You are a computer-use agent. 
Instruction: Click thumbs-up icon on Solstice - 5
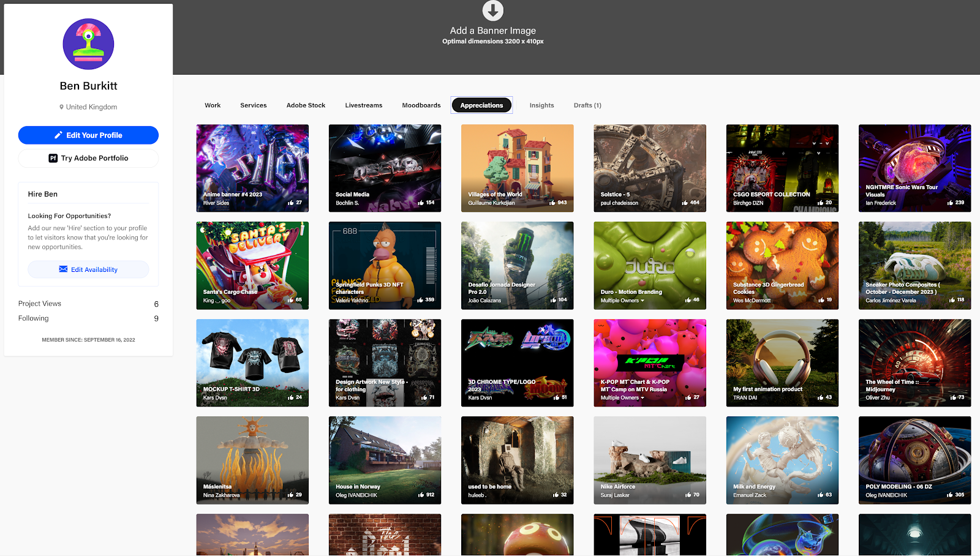coord(685,203)
